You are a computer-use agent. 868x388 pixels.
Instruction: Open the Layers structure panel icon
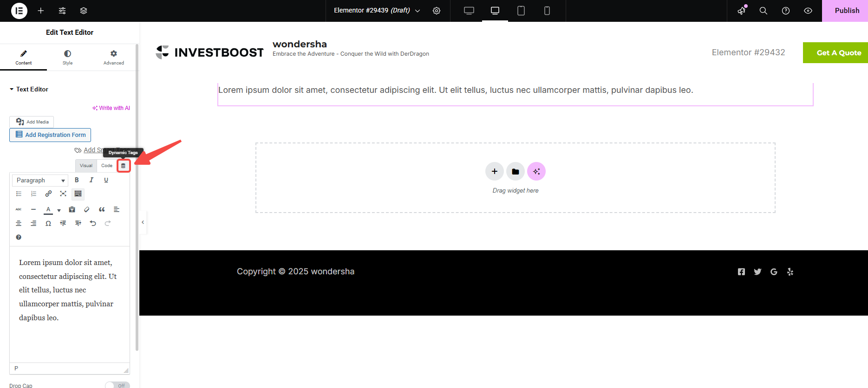(84, 11)
